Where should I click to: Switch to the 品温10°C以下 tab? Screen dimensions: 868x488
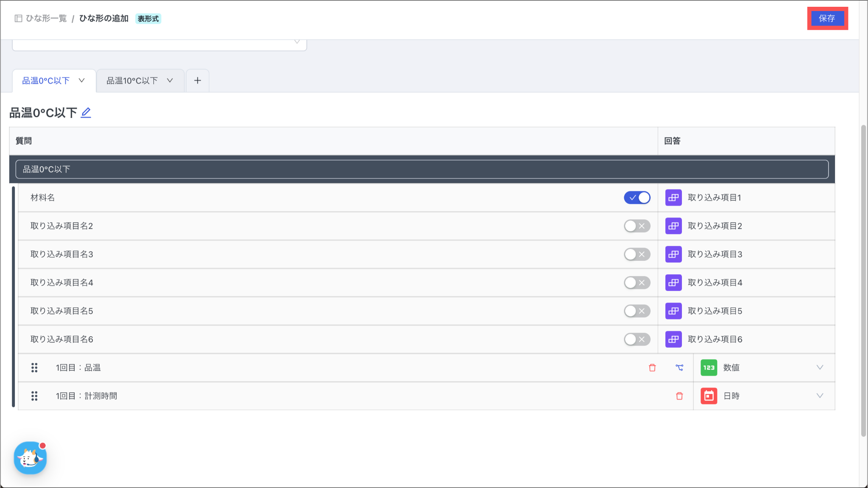[x=132, y=81]
